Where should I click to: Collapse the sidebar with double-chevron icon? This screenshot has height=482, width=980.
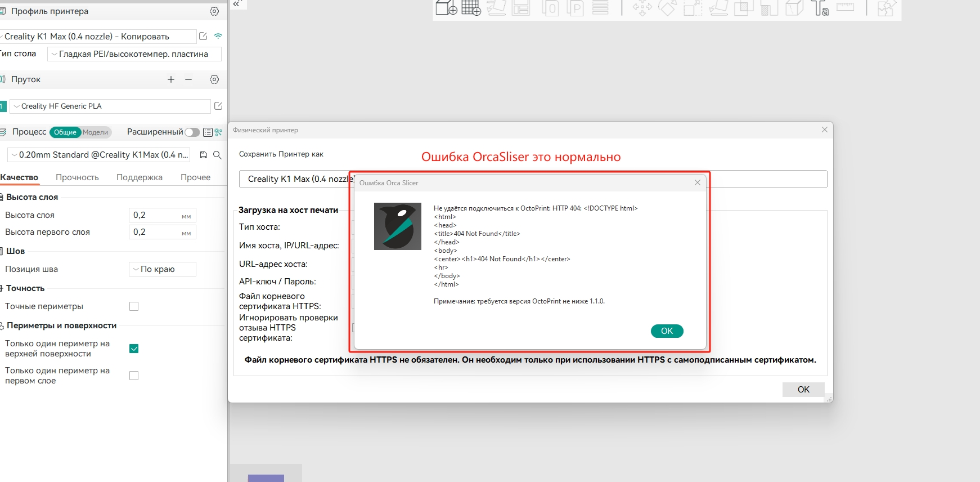(x=237, y=3)
